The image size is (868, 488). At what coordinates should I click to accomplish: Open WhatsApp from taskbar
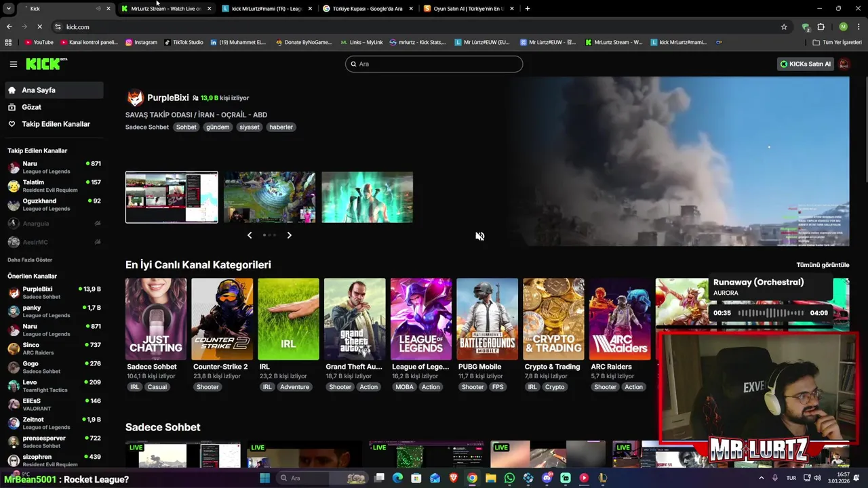pyautogui.click(x=509, y=478)
